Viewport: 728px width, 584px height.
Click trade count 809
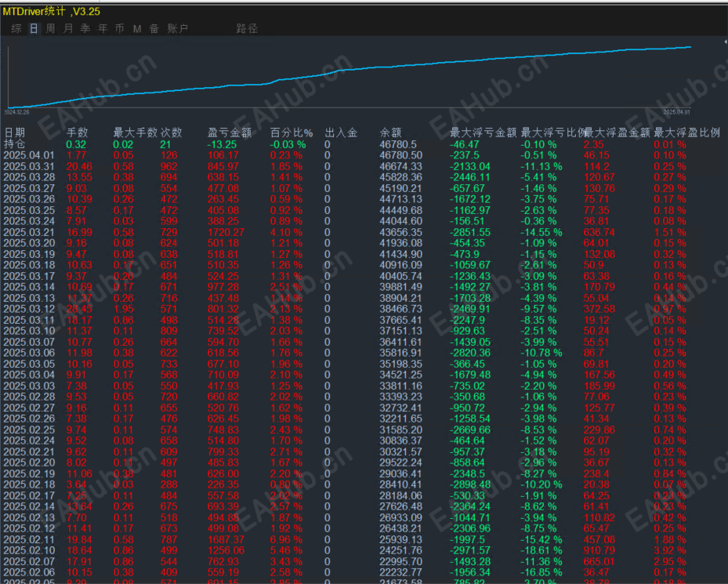point(169,331)
